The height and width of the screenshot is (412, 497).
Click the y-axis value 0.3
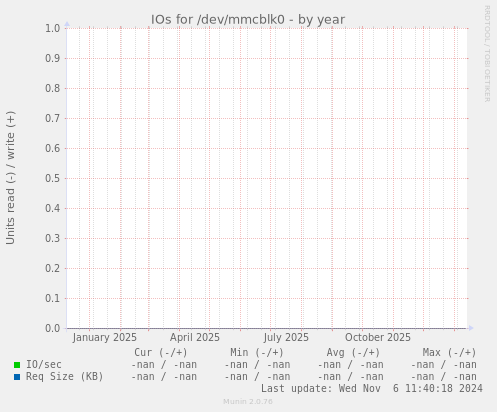tap(53, 238)
